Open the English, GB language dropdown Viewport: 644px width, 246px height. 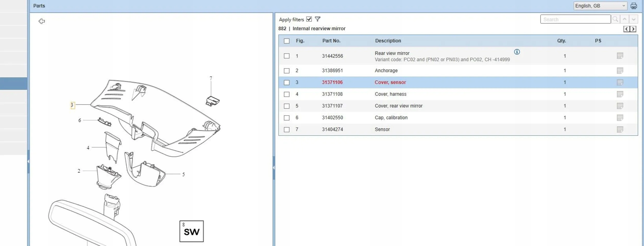point(600,6)
